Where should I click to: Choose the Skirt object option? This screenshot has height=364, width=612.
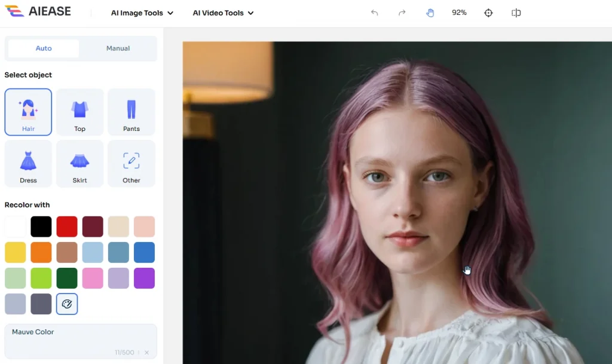click(x=79, y=164)
